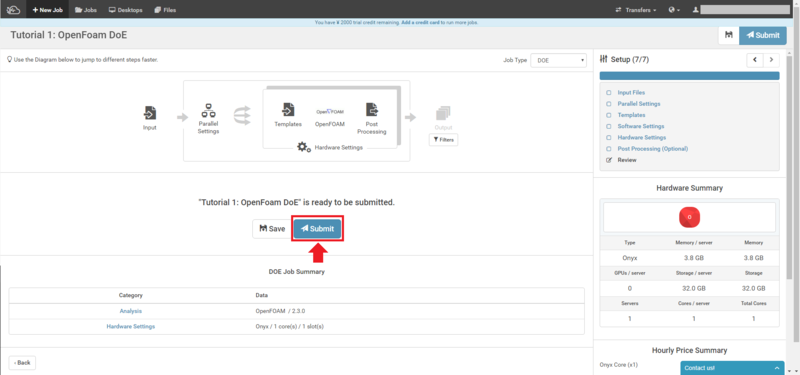Image resolution: width=800 pixels, height=375 pixels.
Task: Click the Hardware Summary heading
Action: (689, 188)
